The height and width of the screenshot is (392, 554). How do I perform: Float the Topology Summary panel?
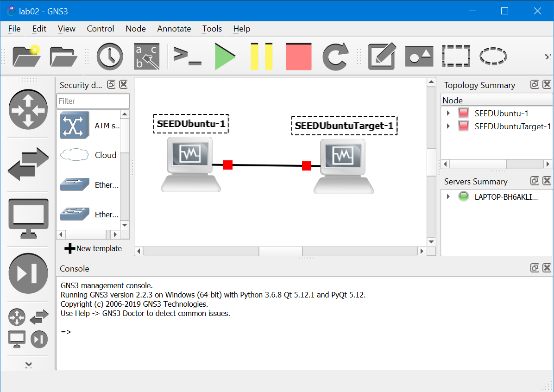point(535,84)
